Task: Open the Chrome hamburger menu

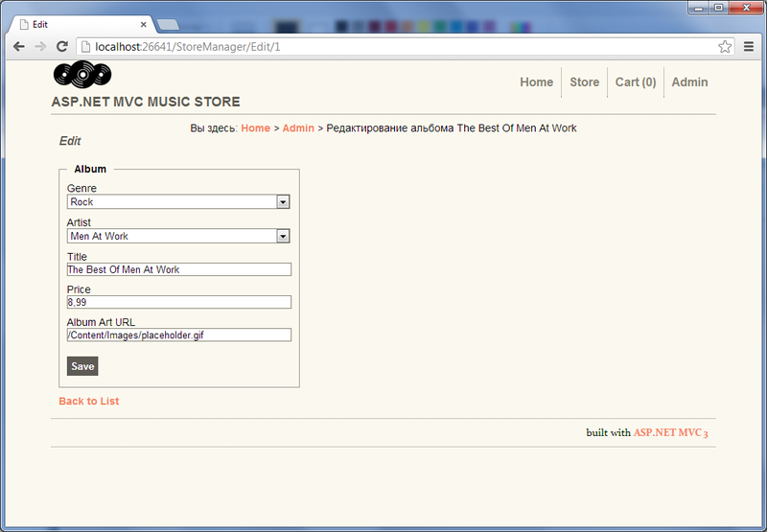Action: pyautogui.click(x=749, y=46)
